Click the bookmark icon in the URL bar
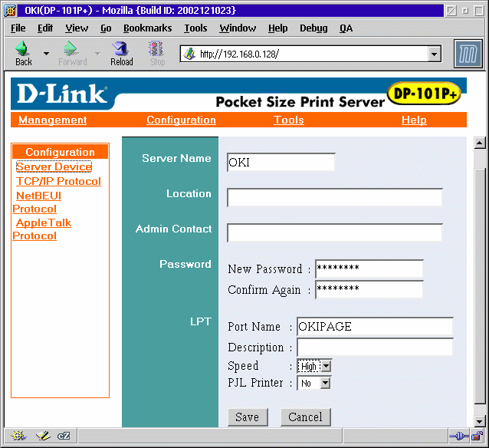Viewport: 489px width, 448px height. click(189, 54)
